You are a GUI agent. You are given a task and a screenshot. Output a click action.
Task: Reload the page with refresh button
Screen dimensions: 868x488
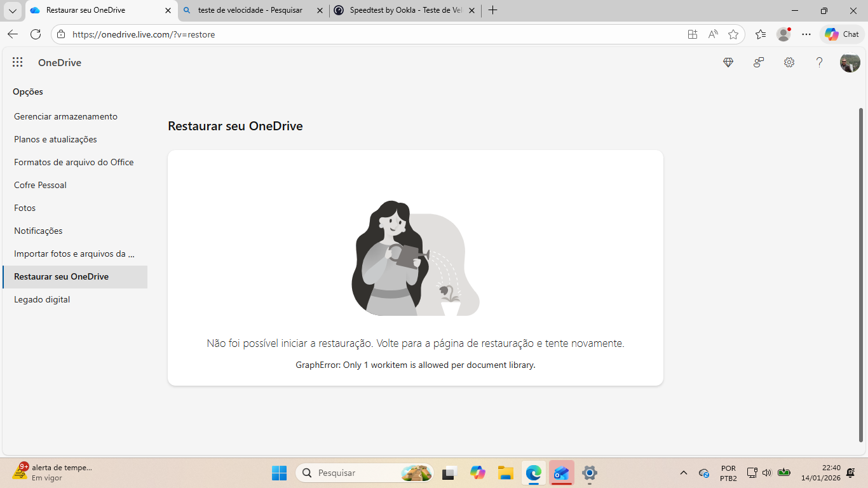tap(36, 34)
